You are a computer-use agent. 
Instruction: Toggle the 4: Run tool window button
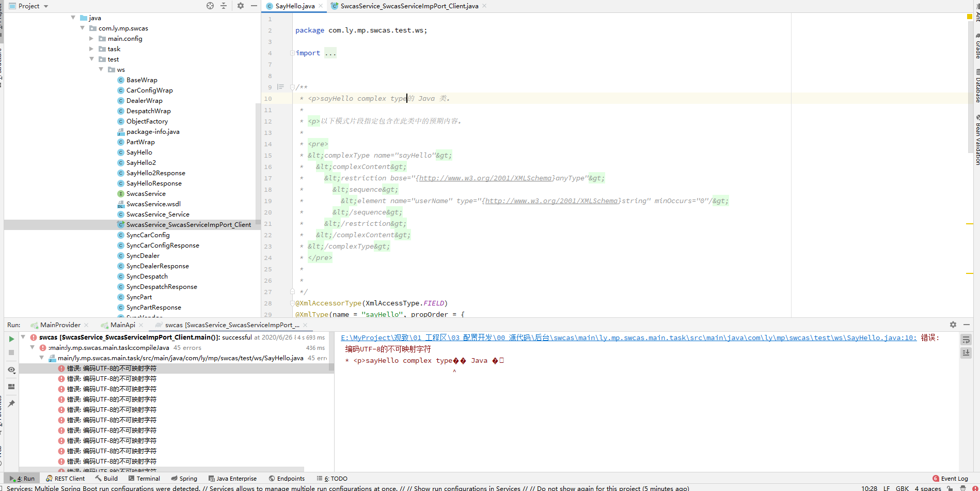pos(22,479)
